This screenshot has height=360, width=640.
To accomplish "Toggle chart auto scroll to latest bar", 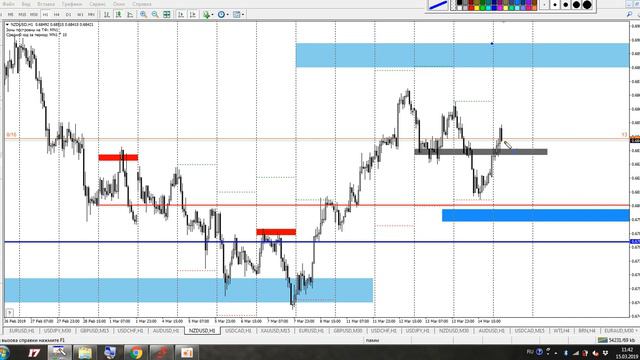I will click(181, 14).
